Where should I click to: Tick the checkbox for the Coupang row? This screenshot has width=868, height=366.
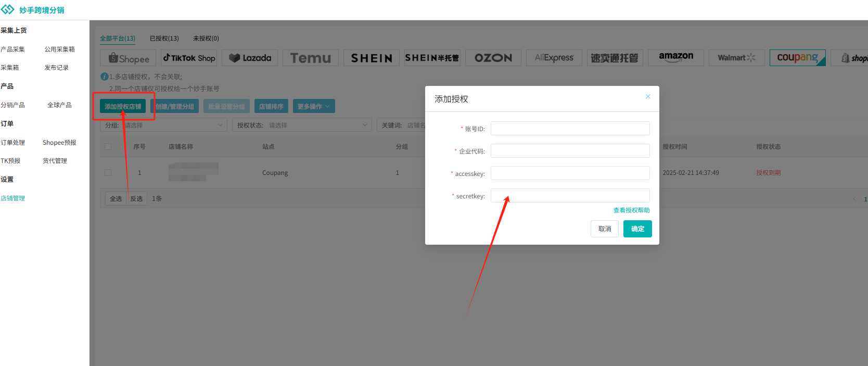tap(108, 173)
